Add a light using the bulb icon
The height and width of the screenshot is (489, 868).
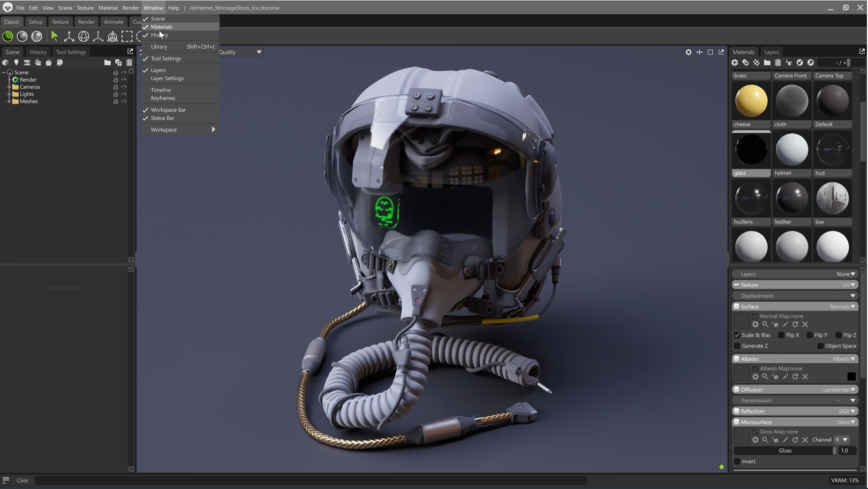(16, 63)
